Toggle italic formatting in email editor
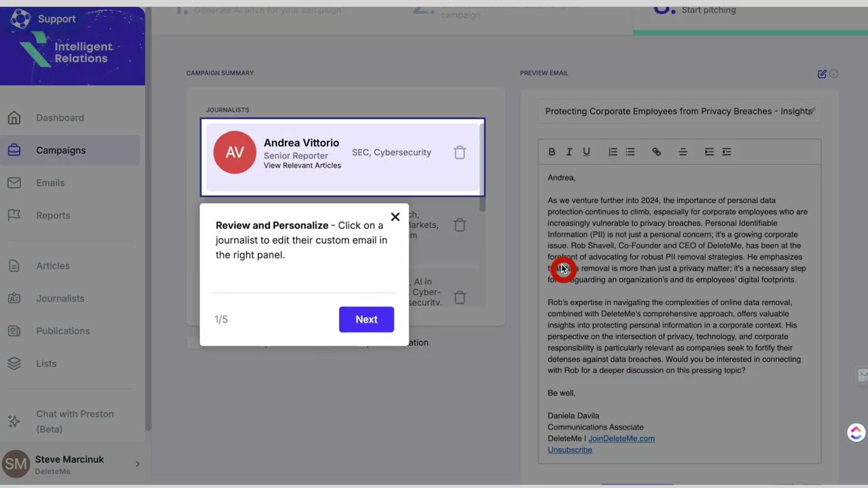 point(569,152)
